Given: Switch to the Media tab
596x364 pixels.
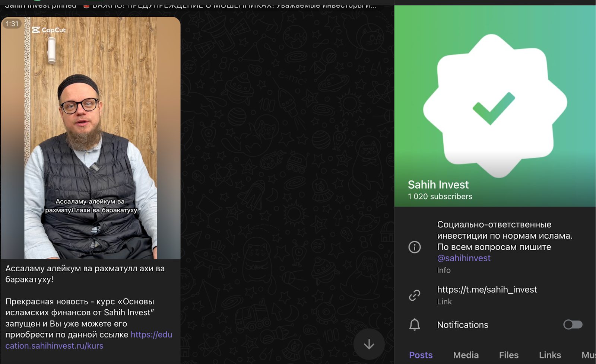Looking at the screenshot, I should click(x=466, y=355).
